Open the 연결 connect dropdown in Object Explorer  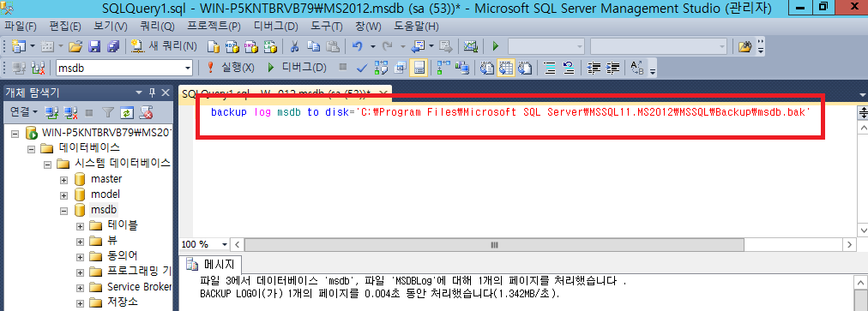click(24, 112)
